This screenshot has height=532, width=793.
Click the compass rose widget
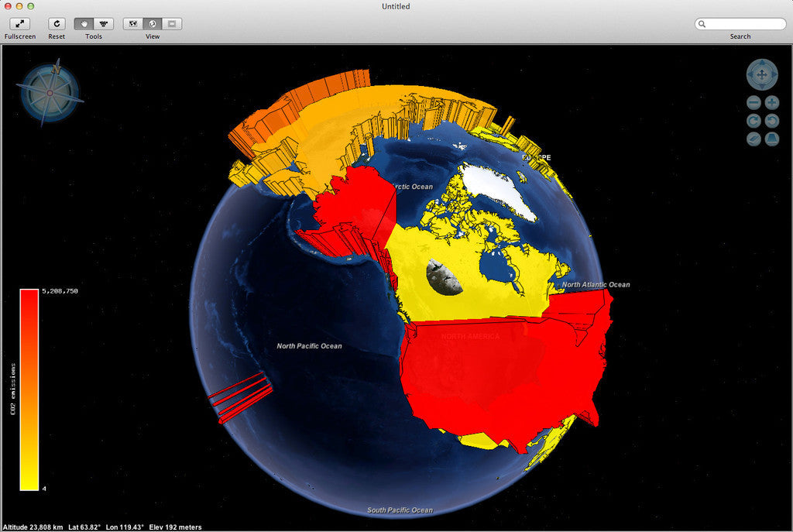point(50,93)
